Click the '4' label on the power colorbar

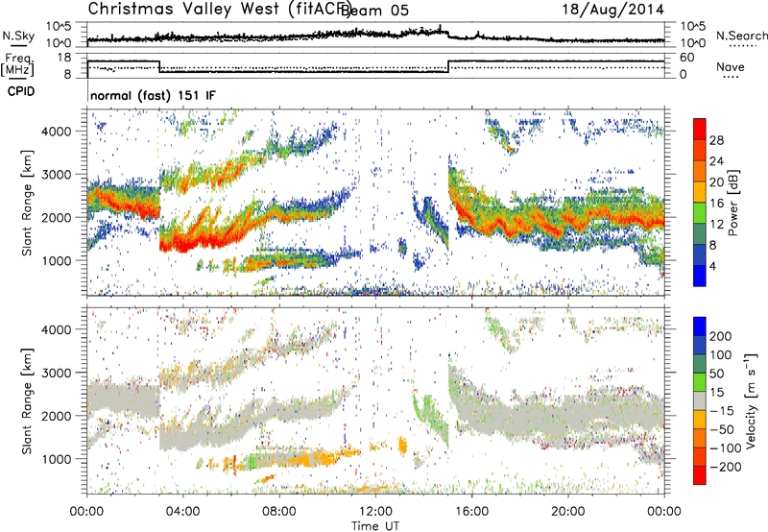(x=712, y=266)
